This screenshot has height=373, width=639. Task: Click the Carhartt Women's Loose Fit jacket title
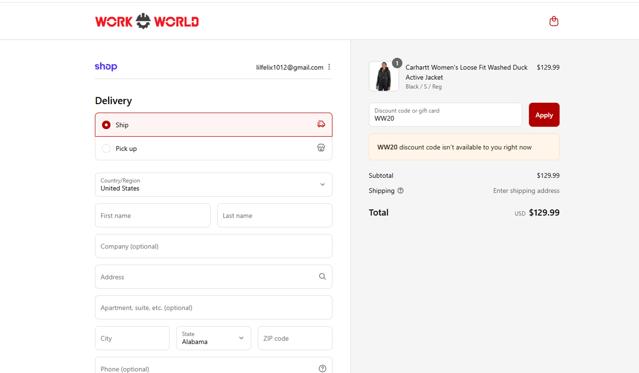467,72
